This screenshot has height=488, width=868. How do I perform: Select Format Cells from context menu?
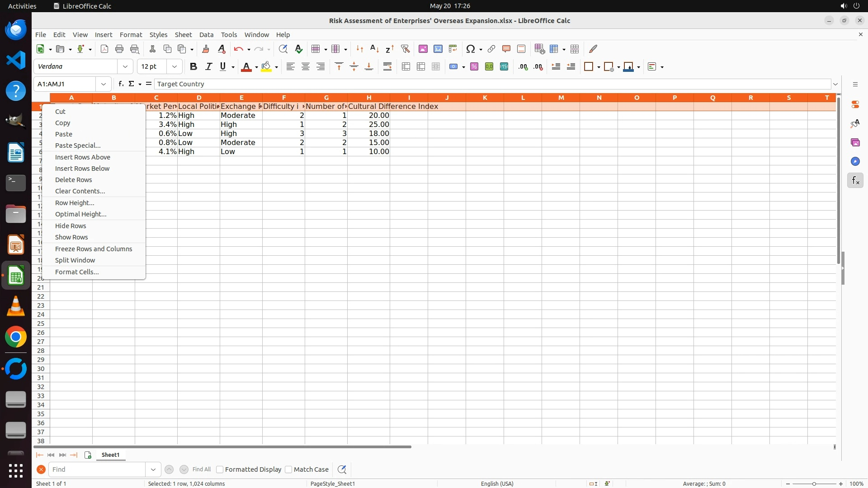[77, 272]
